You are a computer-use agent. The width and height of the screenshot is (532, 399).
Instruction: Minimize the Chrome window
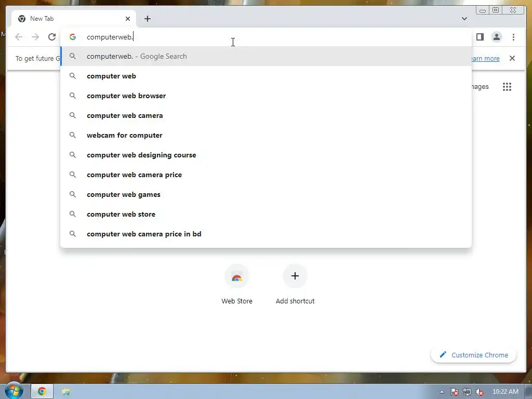tap(483, 10)
